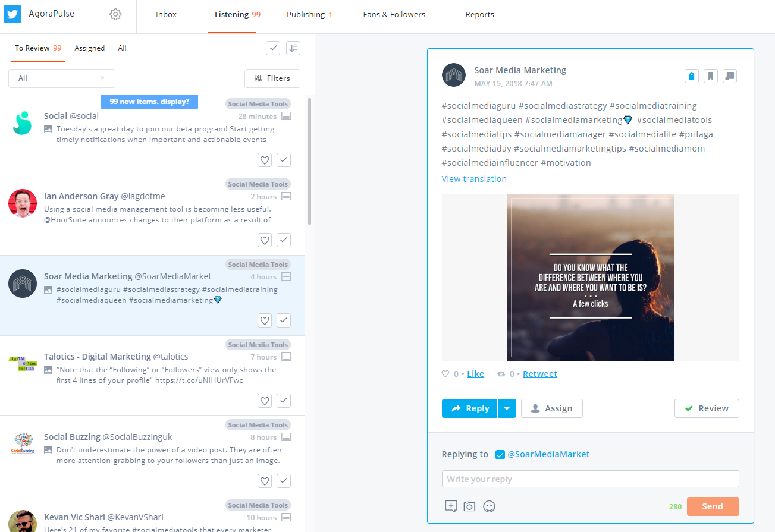
Task: Click the @SoarMediaMarket mention link
Action: click(x=548, y=454)
